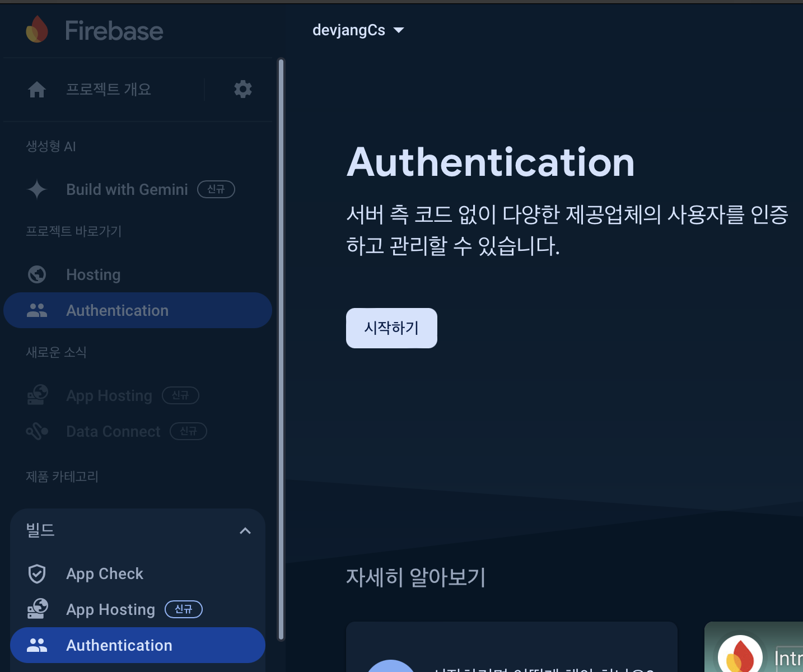Open 프로젝트 개요 page

click(109, 90)
